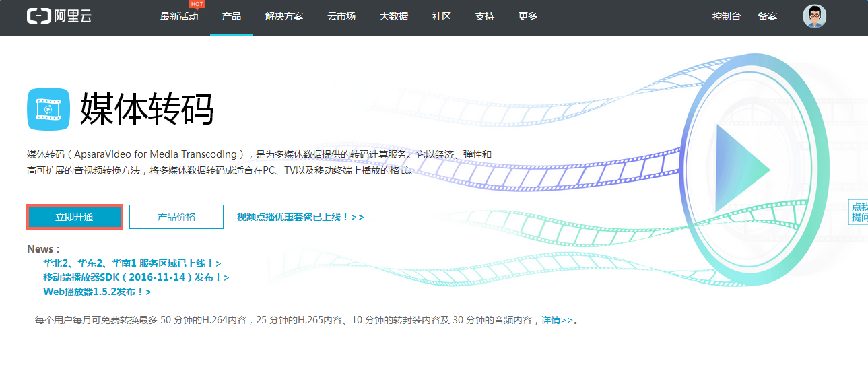868x365 pixels.
Task: Open the 社区 menu
Action: click(x=442, y=16)
